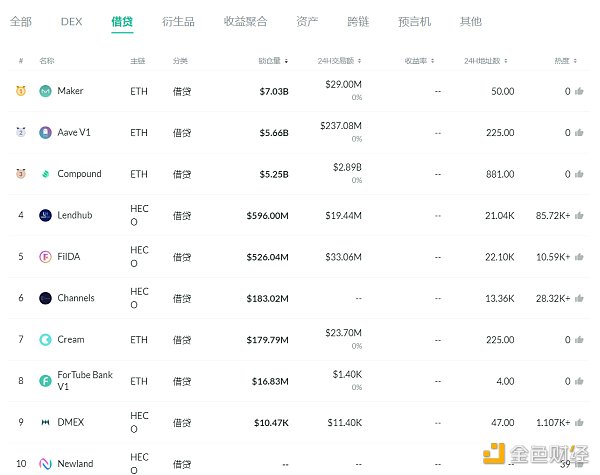
Task: Like Channels with the thumbs-up icon
Action: click(x=579, y=298)
